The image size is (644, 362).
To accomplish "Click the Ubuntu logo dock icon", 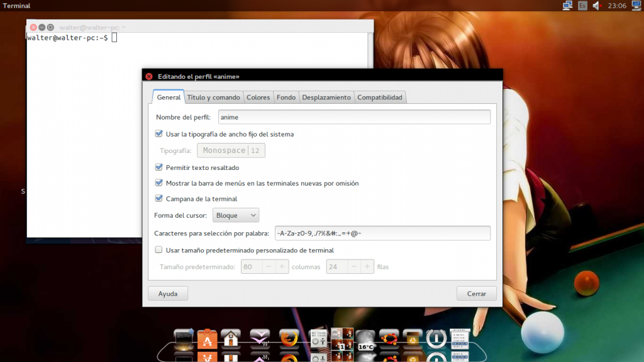I will click(x=389, y=339).
